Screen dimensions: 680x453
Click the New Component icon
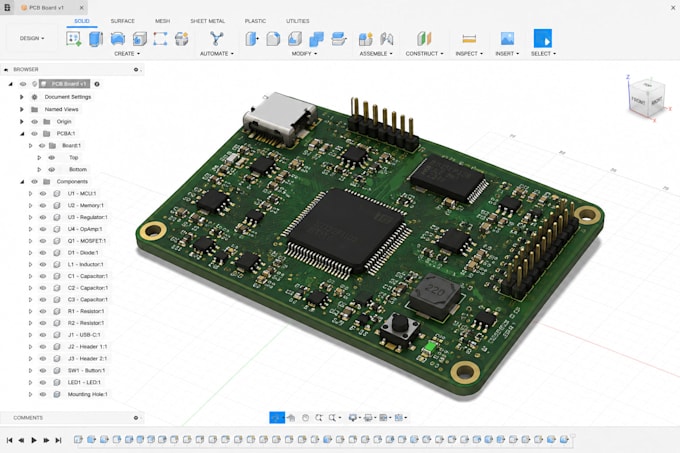(x=366, y=39)
